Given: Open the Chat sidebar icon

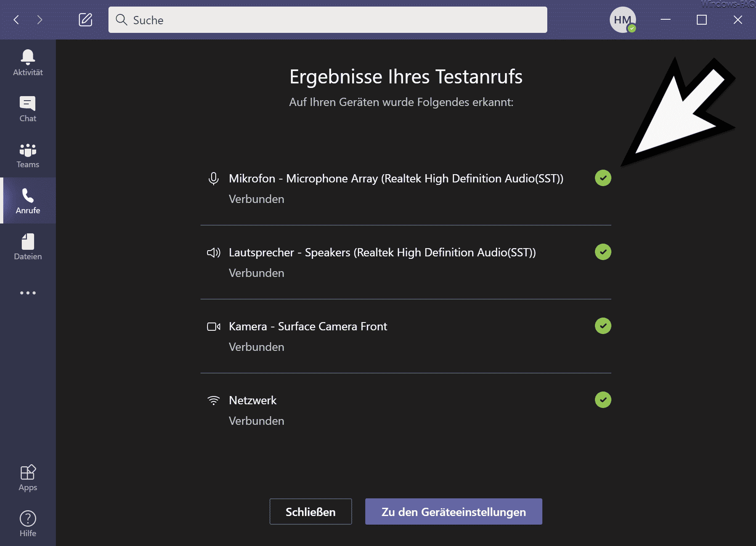Looking at the screenshot, I should point(28,104).
